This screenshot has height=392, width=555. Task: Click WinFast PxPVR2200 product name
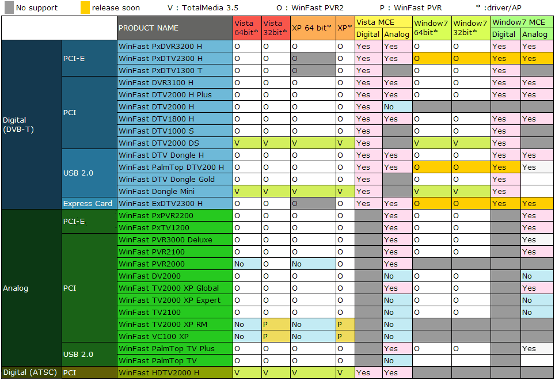point(175,215)
